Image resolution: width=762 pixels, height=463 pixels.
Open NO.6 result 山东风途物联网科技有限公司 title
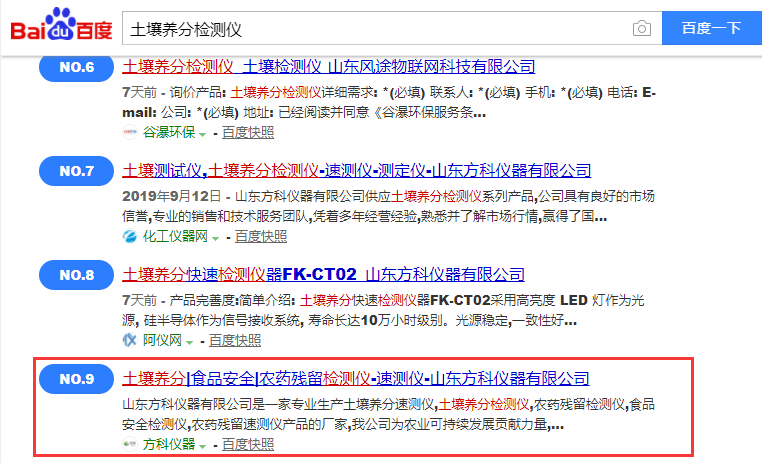pyautogui.click(x=329, y=67)
